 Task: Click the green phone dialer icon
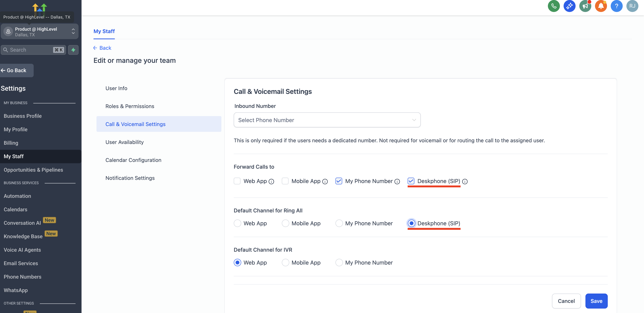click(553, 6)
